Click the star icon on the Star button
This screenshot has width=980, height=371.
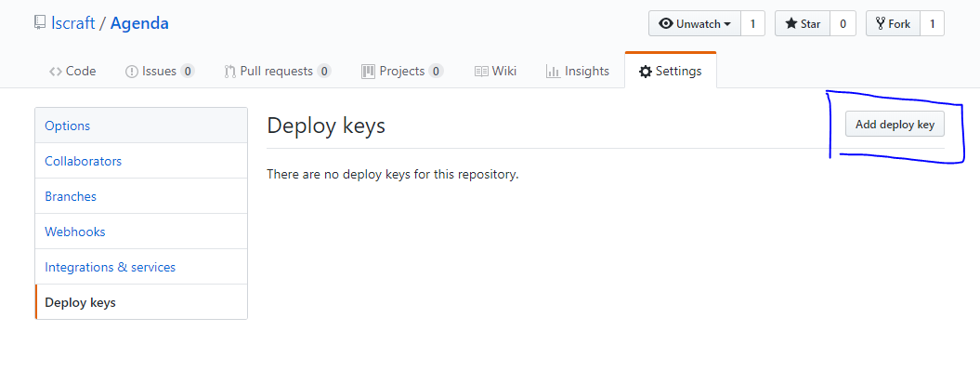[791, 24]
